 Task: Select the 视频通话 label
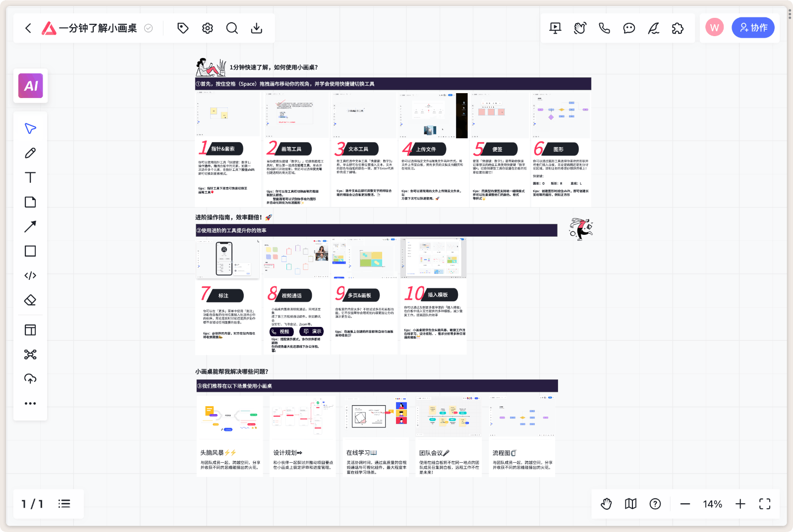click(x=292, y=295)
